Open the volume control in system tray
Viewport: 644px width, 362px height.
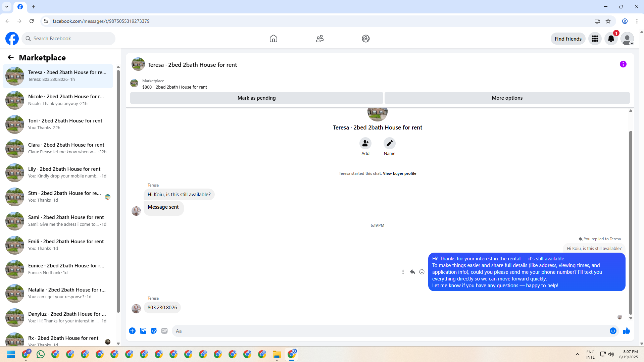pyautogui.click(x=611, y=354)
